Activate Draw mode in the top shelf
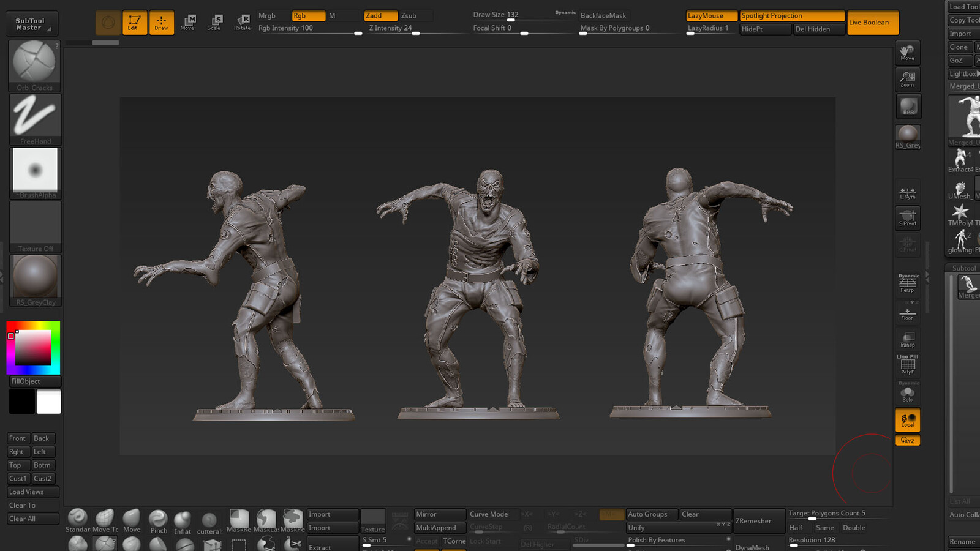Viewport: 980px width, 551px height. tap(162, 22)
